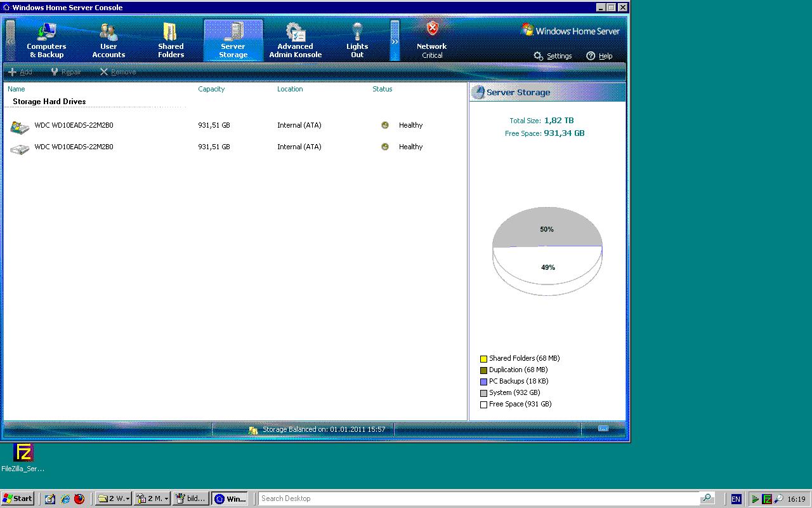This screenshot has width=812, height=508.
Task: Click the desktop search magnifier button
Action: [x=707, y=498]
